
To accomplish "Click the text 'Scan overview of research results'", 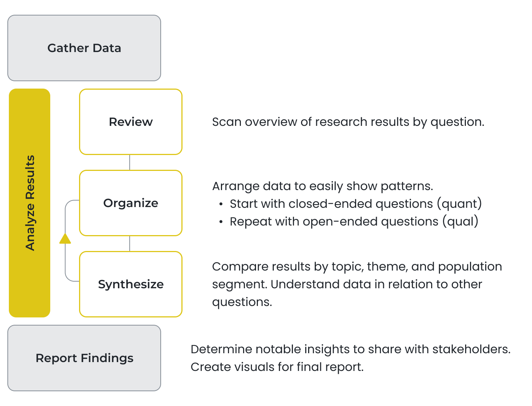I will click(x=311, y=122).
